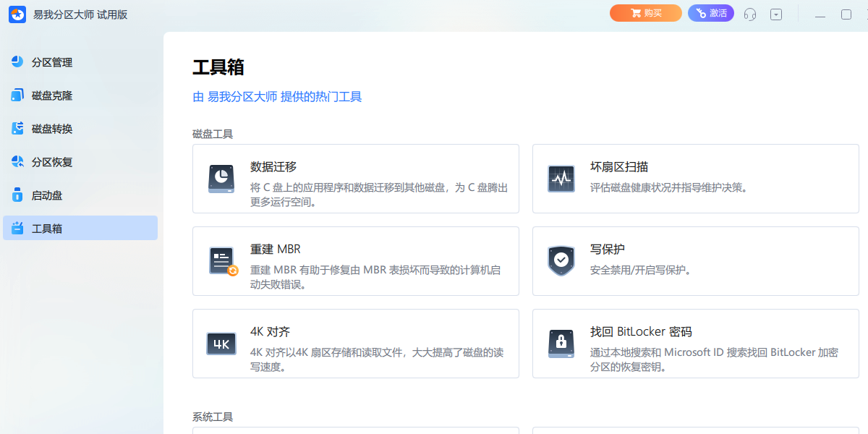Expand the title bar dropdown menu
Image resolution: width=868 pixels, height=434 pixels.
[776, 14]
